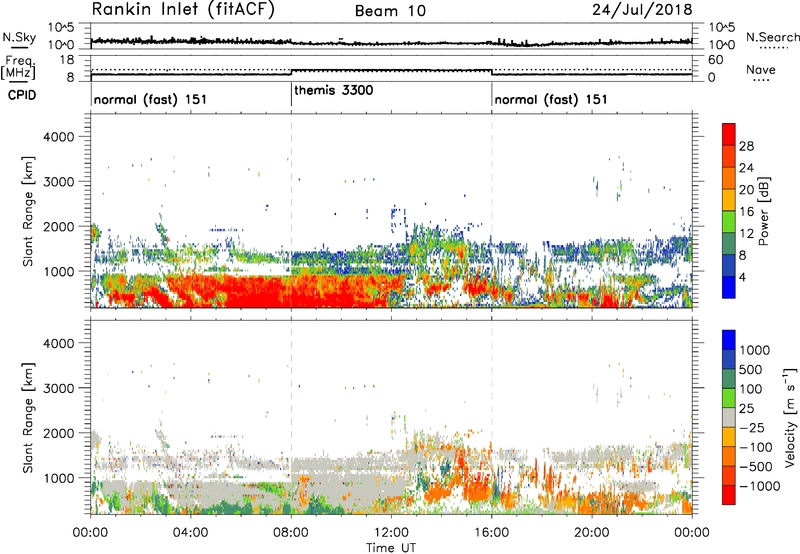
Task: Click the '1000' tick on Velocity scale
Action: [755, 350]
